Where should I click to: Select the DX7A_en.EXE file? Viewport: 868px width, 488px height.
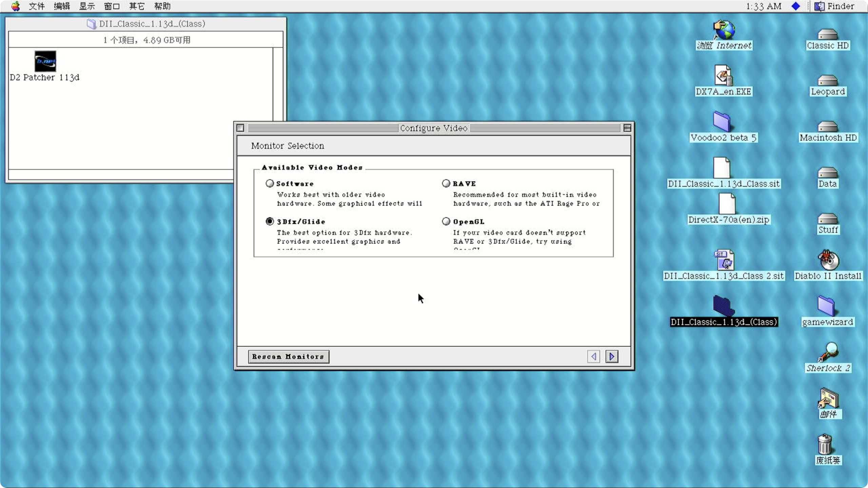coord(724,78)
